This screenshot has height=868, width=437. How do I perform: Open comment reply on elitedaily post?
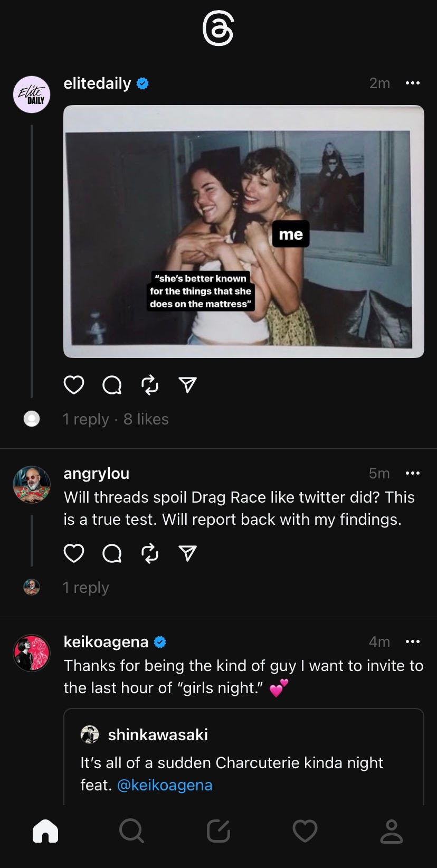click(112, 385)
